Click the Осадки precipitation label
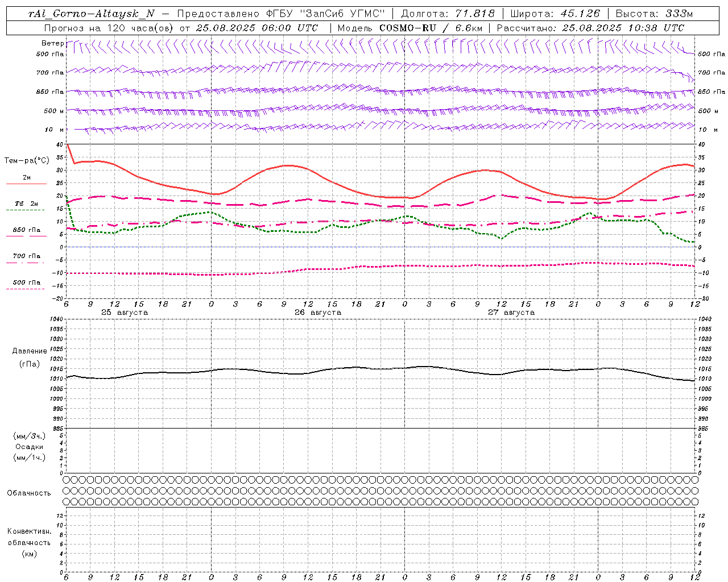The width and height of the screenshot is (728, 582). pos(30,447)
